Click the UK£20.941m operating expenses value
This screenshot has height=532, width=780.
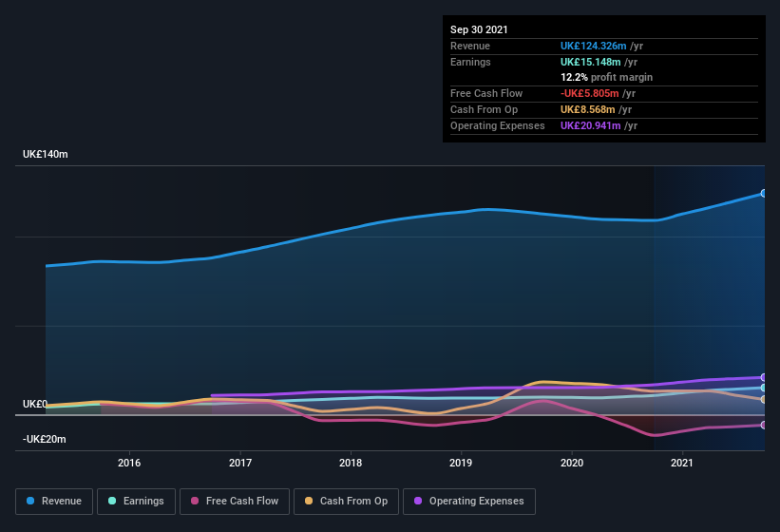click(x=591, y=125)
